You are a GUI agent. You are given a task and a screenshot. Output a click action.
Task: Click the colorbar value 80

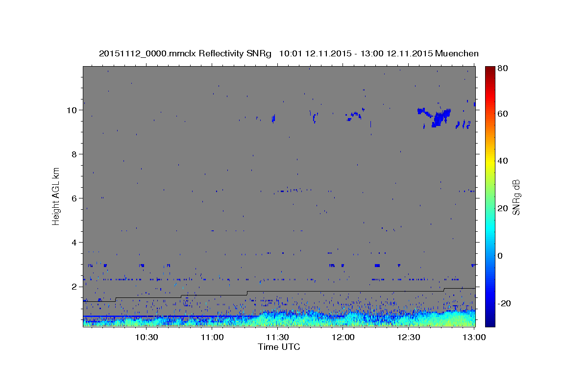[x=502, y=68]
